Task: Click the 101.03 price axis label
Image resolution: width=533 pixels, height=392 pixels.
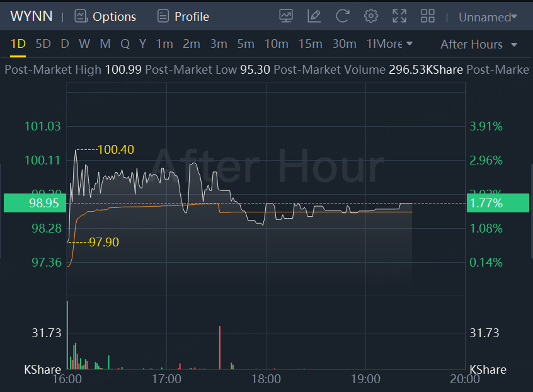Action: [42, 127]
